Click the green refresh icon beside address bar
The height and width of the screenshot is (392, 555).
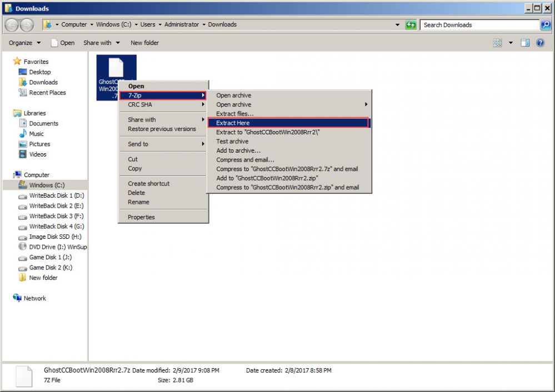411,25
